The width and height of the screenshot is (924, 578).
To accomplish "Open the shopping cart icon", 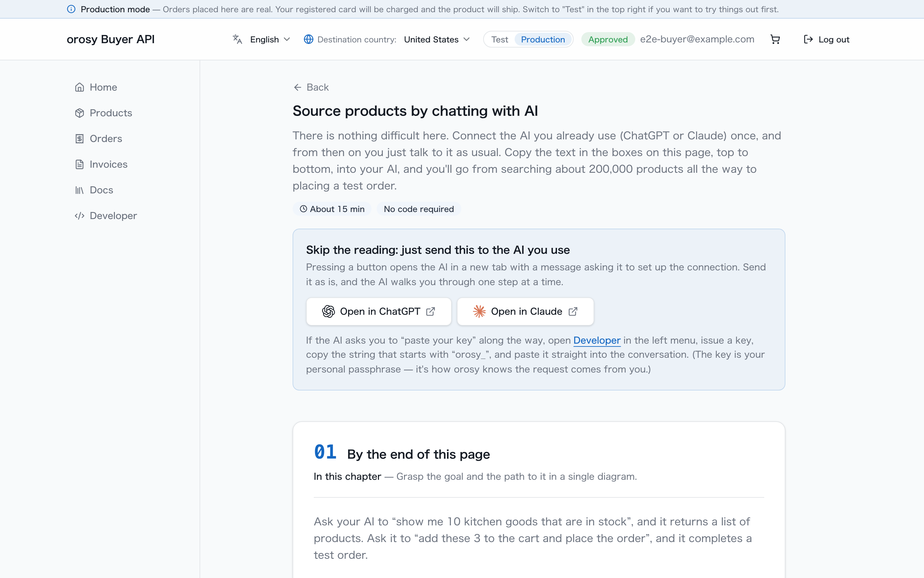I will 775,39.
